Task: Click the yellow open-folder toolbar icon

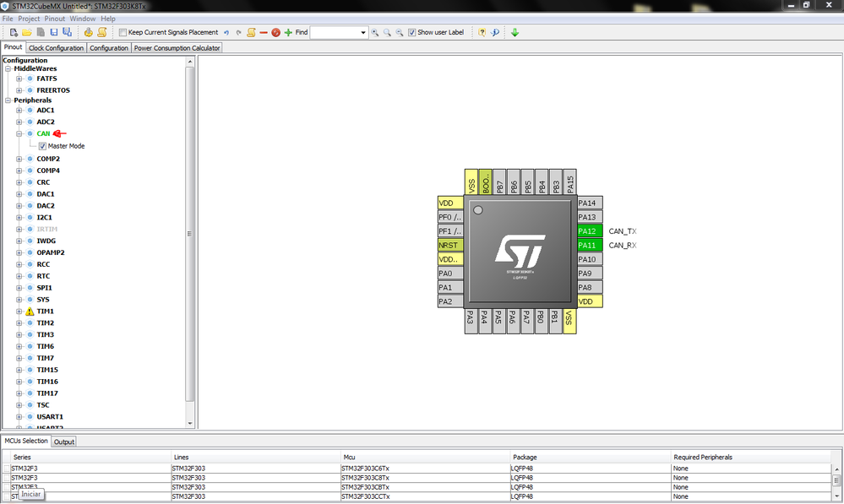Action: pos(27,32)
